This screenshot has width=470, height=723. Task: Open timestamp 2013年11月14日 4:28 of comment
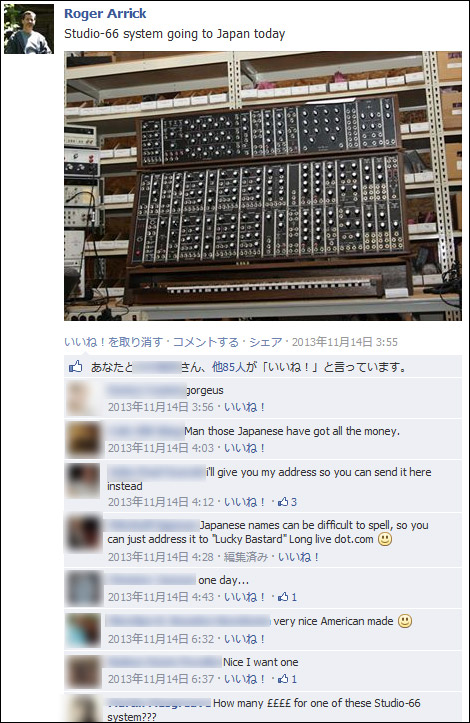161,557
